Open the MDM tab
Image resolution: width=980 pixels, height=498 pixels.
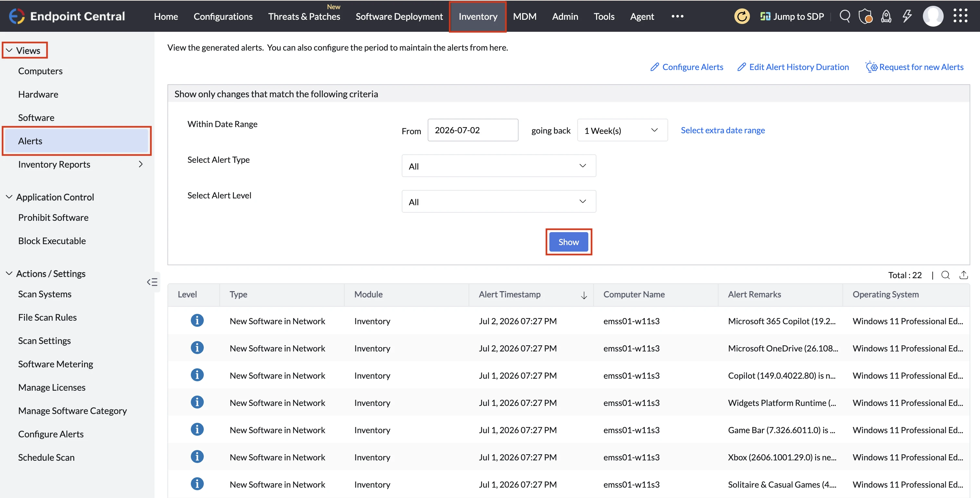(x=525, y=16)
